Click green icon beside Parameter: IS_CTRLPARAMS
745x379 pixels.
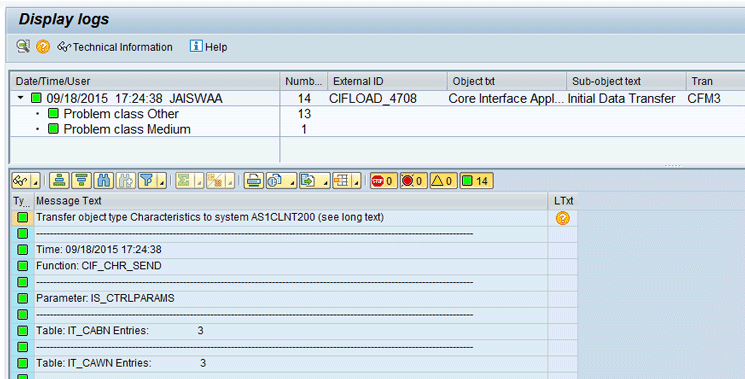(x=22, y=298)
